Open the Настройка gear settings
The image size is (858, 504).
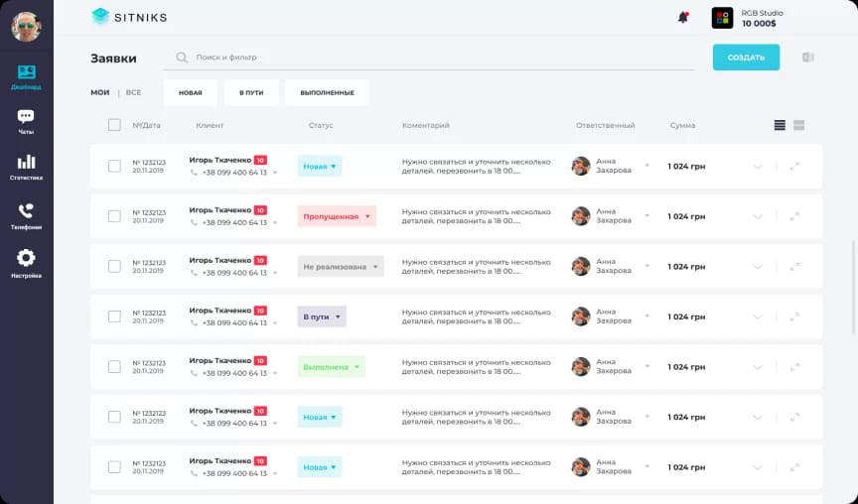click(x=26, y=264)
